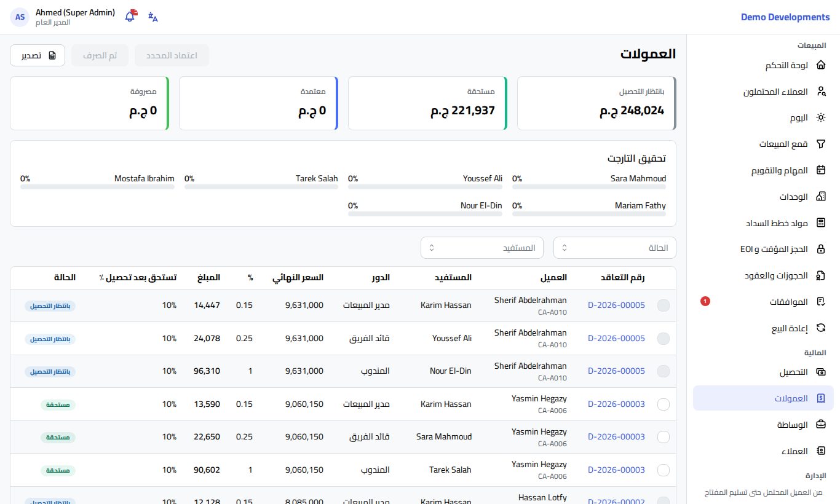Screen dimensions: 840x504
Task: Click the بانتظار التحصيل summary card
Action: coord(597,103)
